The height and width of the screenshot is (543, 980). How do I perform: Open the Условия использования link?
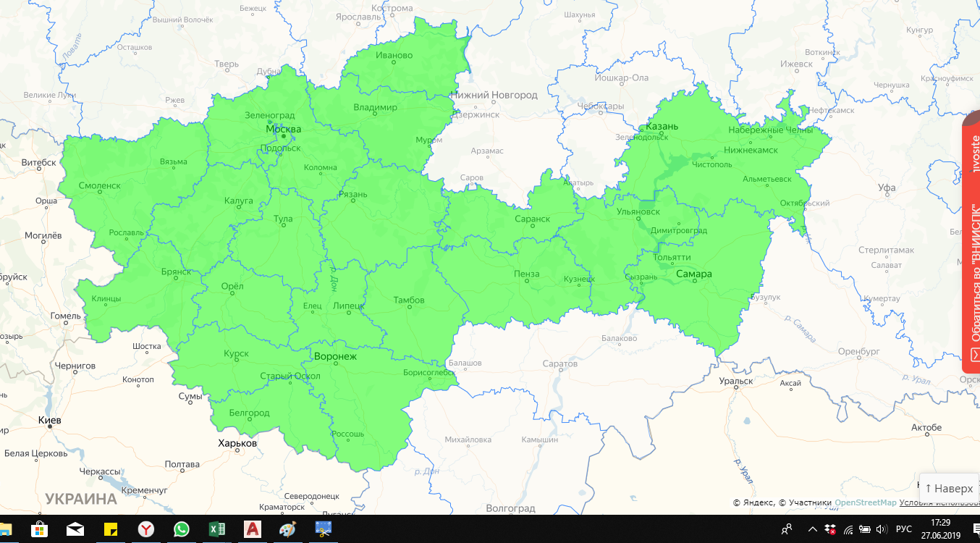point(939,502)
